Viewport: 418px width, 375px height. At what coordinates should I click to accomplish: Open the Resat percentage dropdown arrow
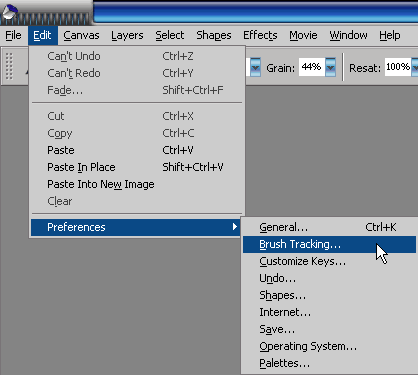tap(415, 67)
